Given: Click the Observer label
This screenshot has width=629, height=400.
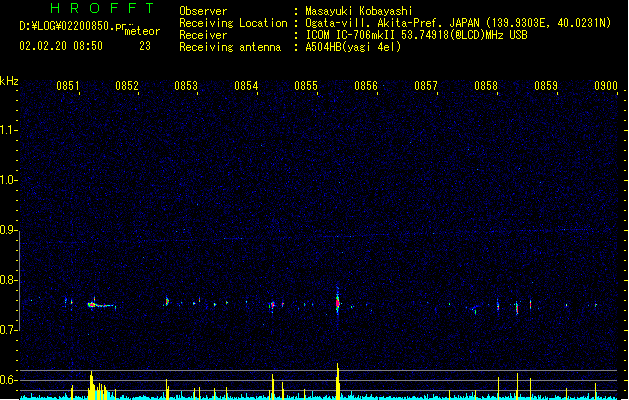Looking at the screenshot, I should pos(203,11).
